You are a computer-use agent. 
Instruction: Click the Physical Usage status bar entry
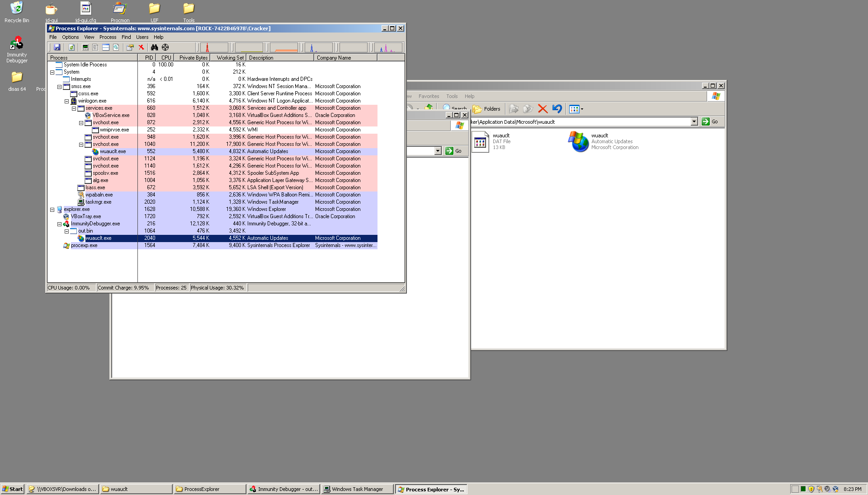(218, 288)
